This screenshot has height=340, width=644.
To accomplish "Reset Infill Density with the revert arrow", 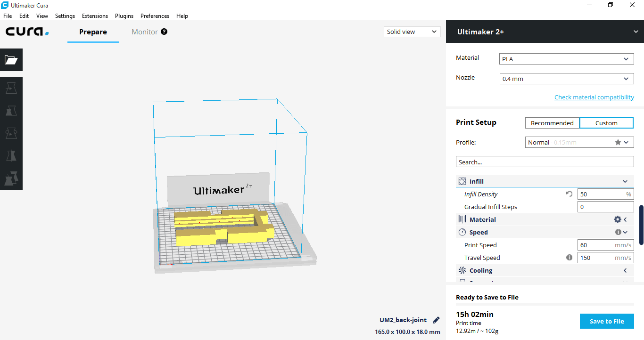I will [x=569, y=194].
